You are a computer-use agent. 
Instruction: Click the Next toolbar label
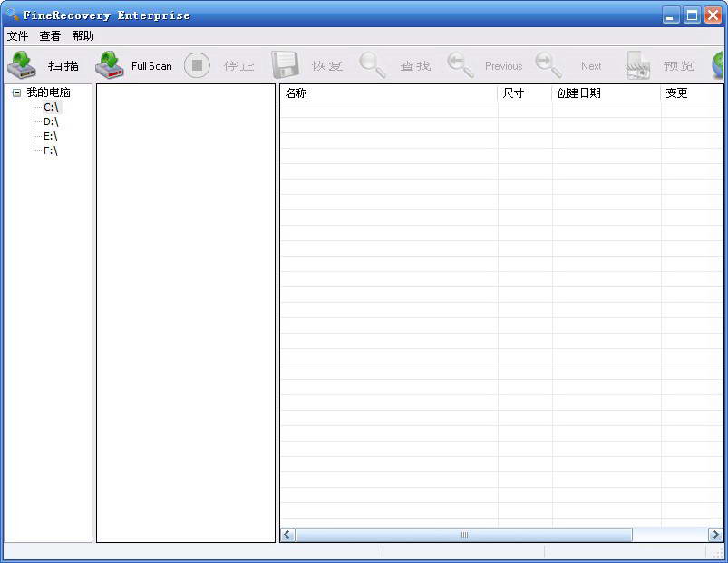(x=591, y=66)
